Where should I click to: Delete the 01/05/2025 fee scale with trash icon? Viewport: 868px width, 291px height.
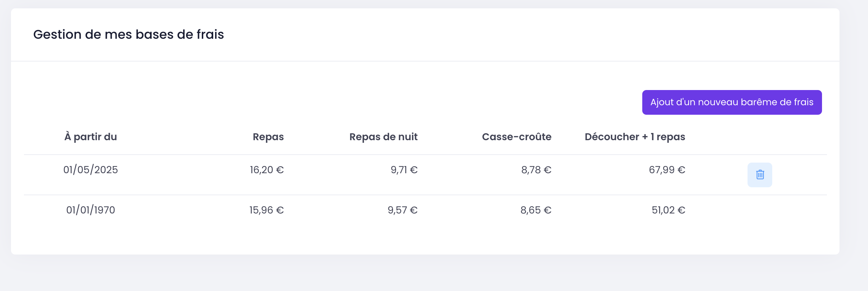(760, 175)
